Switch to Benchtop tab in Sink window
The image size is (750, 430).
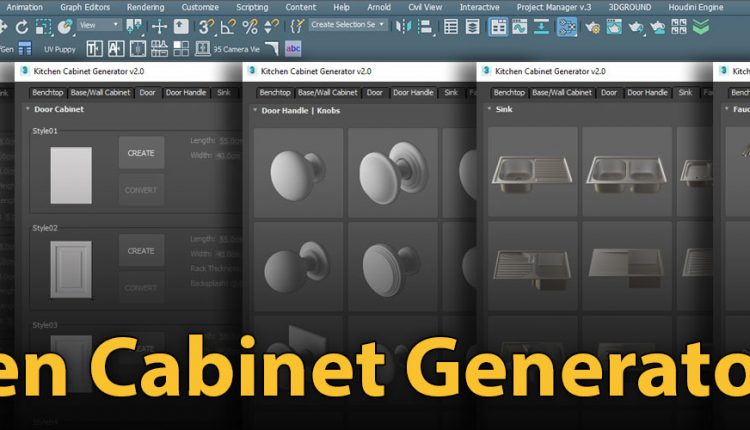click(x=507, y=92)
